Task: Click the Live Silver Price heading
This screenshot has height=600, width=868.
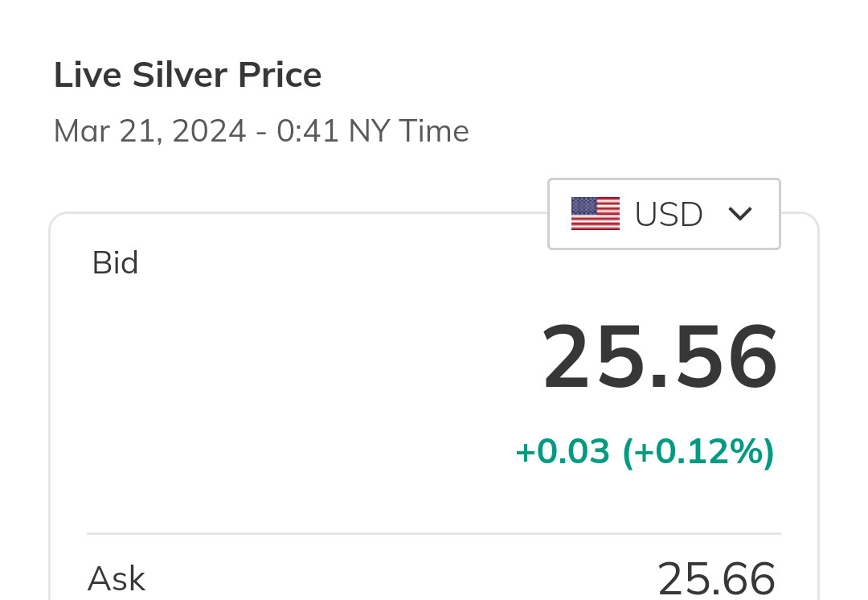Action: click(187, 76)
